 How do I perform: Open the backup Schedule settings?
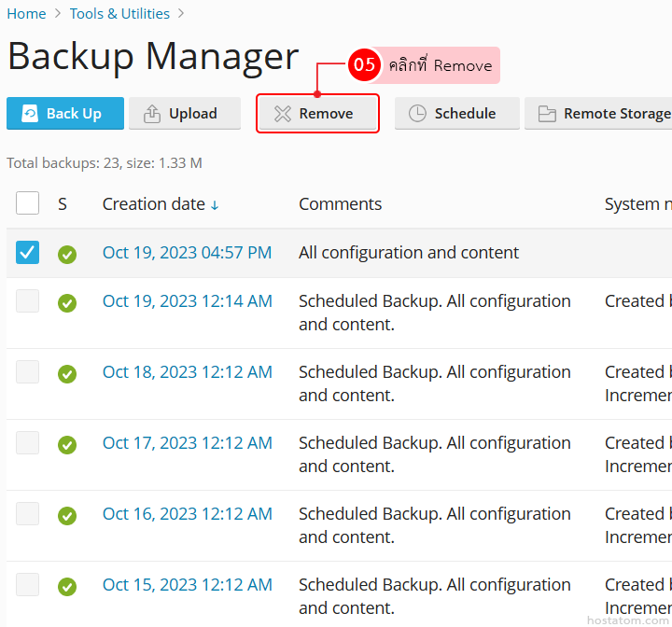coord(456,114)
